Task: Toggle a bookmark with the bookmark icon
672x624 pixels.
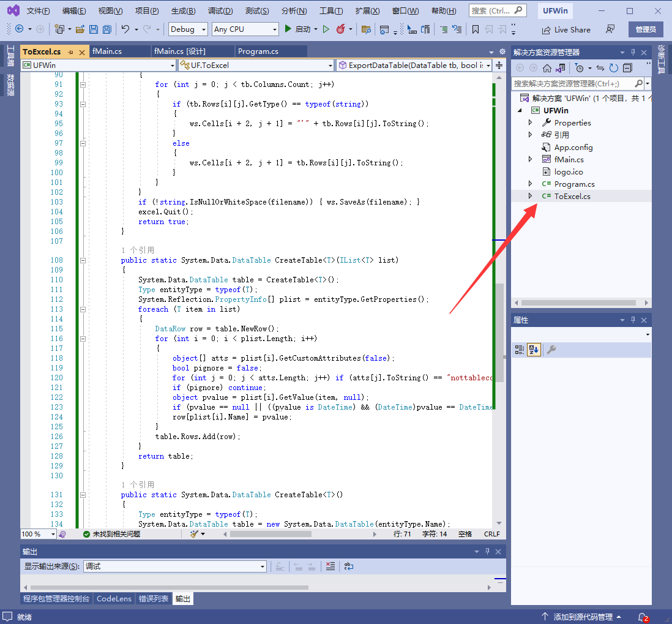Action: pyautogui.click(x=476, y=29)
